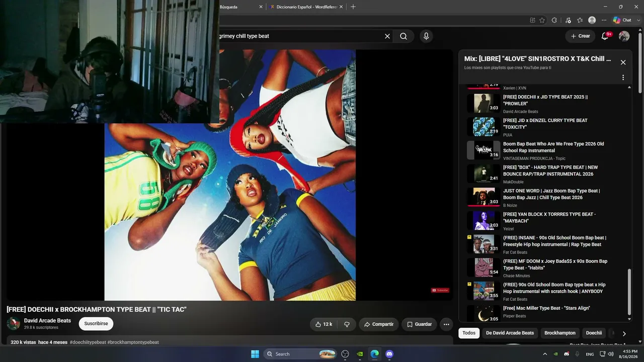The width and height of the screenshot is (644, 362).
Task: Subscribe with the Suscribirse button
Action: pos(96,324)
